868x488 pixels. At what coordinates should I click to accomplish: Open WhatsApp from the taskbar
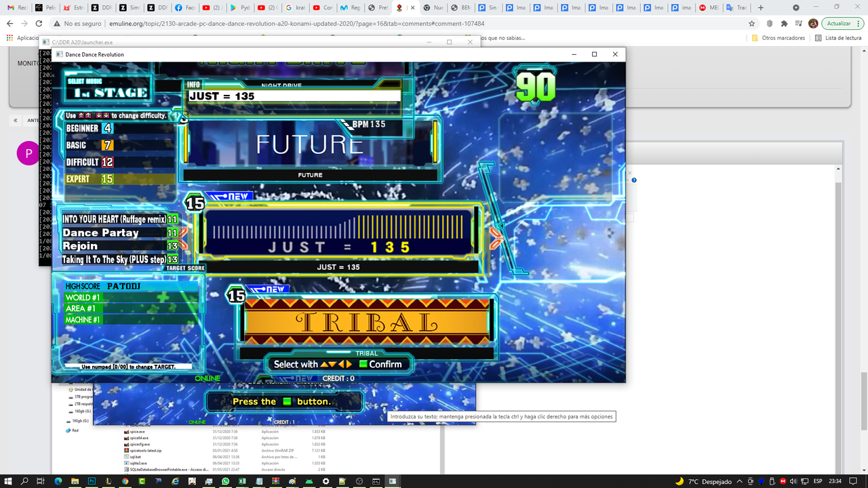pyautogui.click(x=225, y=481)
